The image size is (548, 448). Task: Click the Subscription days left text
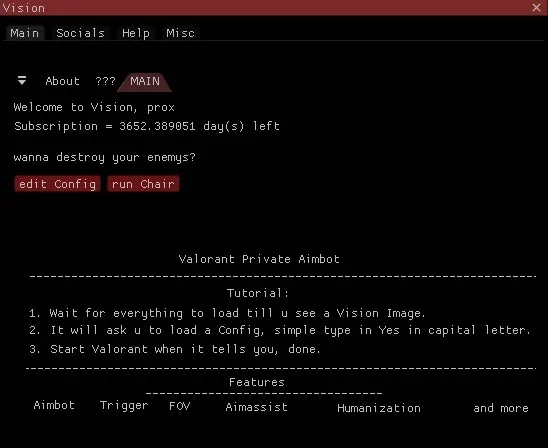pyautogui.click(x=147, y=126)
